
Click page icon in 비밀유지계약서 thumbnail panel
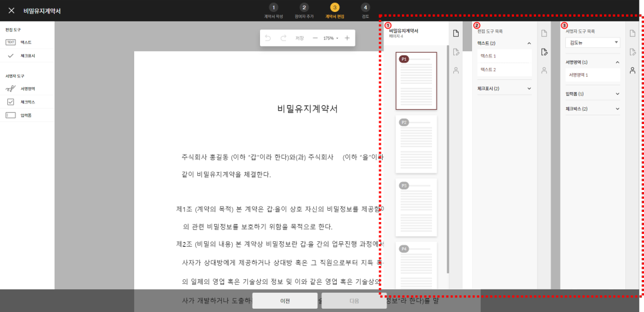pyautogui.click(x=455, y=33)
